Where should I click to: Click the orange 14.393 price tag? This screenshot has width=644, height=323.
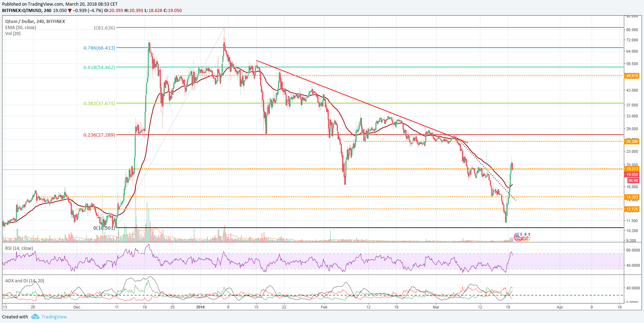coord(632,197)
